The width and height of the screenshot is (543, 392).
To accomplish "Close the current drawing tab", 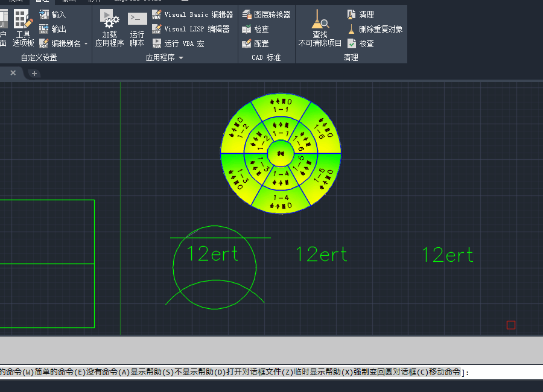I will point(13,73).
